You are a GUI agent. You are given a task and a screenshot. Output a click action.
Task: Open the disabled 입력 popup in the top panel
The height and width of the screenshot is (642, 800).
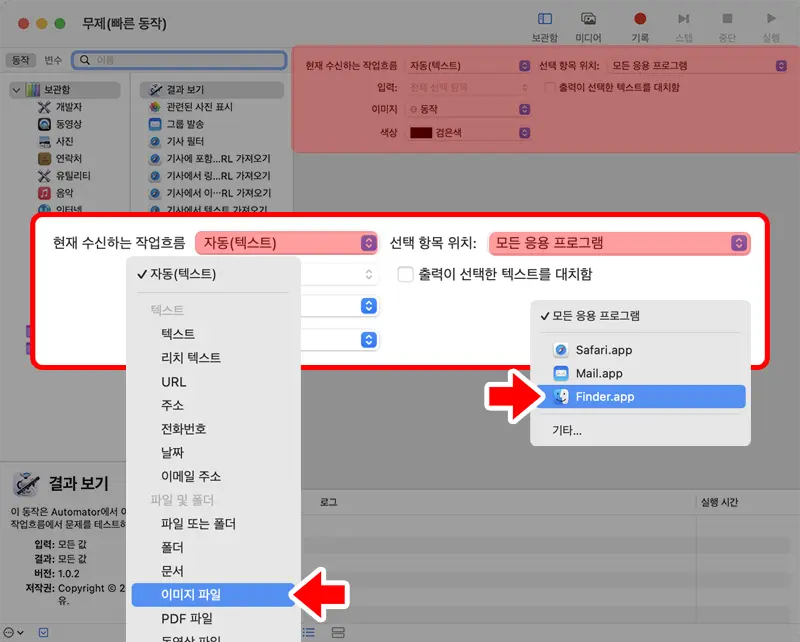[469, 87]
